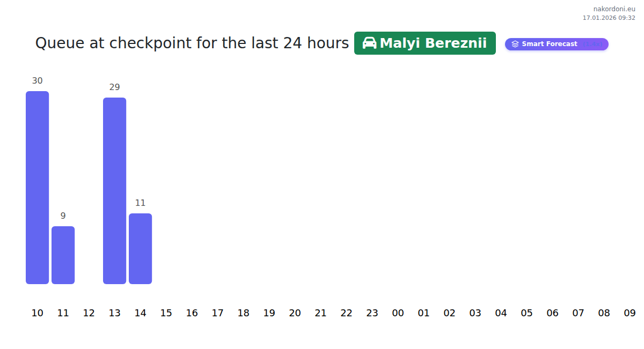Viewport: 644px width, 349px height.
Task: Click the bar showing 30 at hour 10
Action: 37,188
